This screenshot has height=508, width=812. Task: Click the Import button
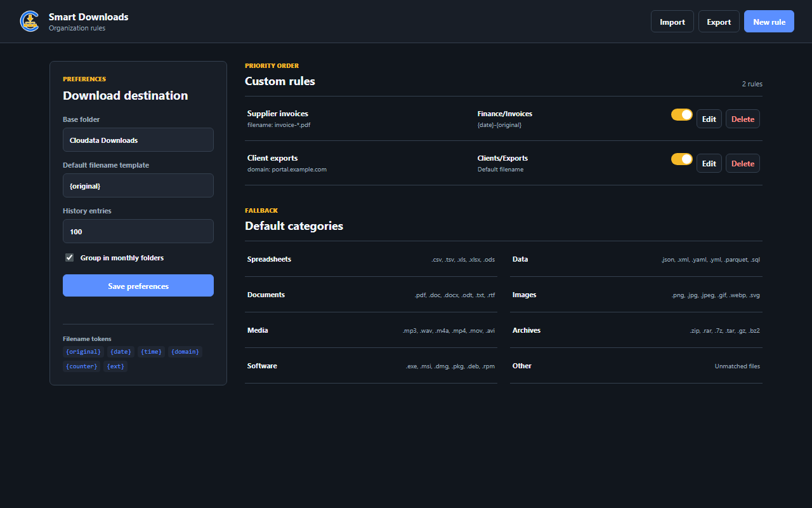click(x=672, y=22)
